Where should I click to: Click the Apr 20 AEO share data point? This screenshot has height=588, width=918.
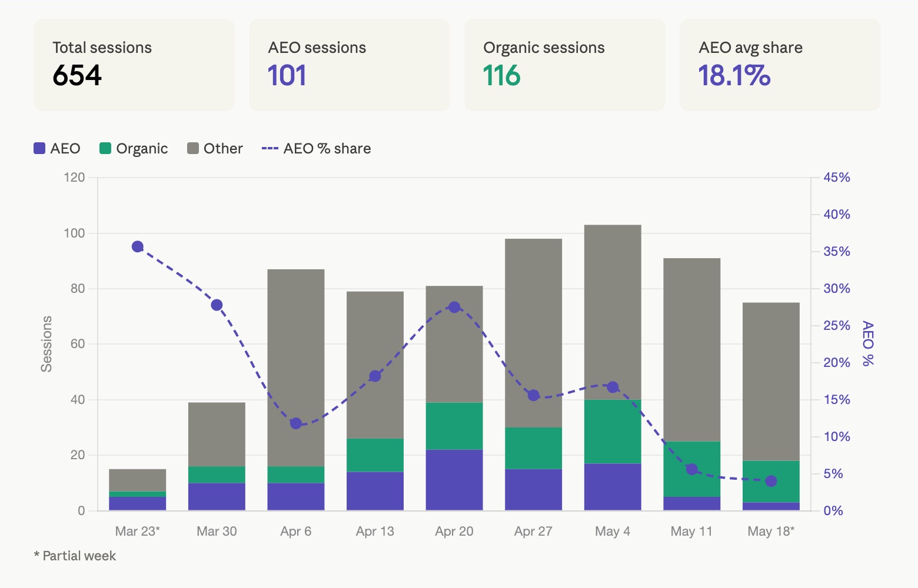click(x=454, y=307)
